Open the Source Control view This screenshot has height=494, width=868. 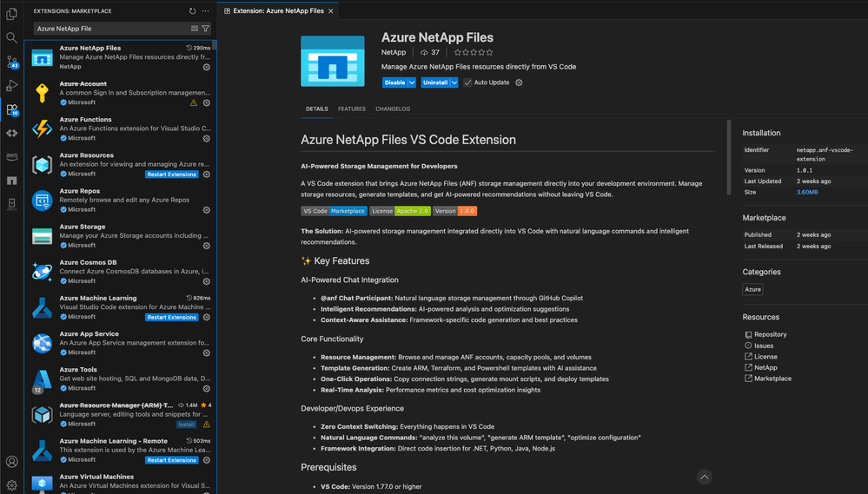tap(11, 63)
